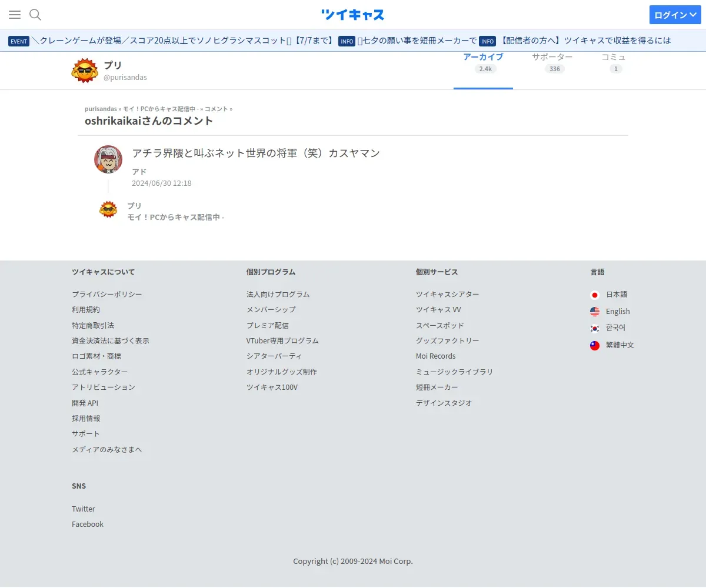Open グッズファクトリー link

(x=448, y=340)
